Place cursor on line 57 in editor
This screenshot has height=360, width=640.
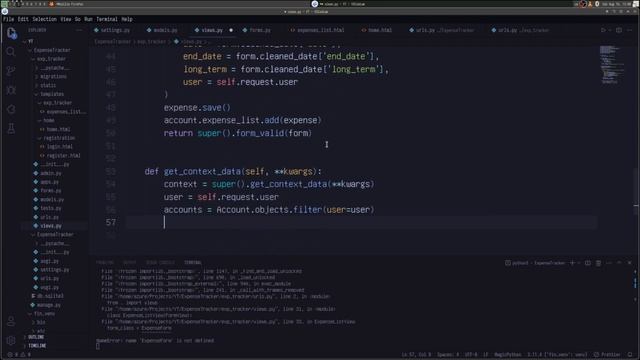(361, 222)
